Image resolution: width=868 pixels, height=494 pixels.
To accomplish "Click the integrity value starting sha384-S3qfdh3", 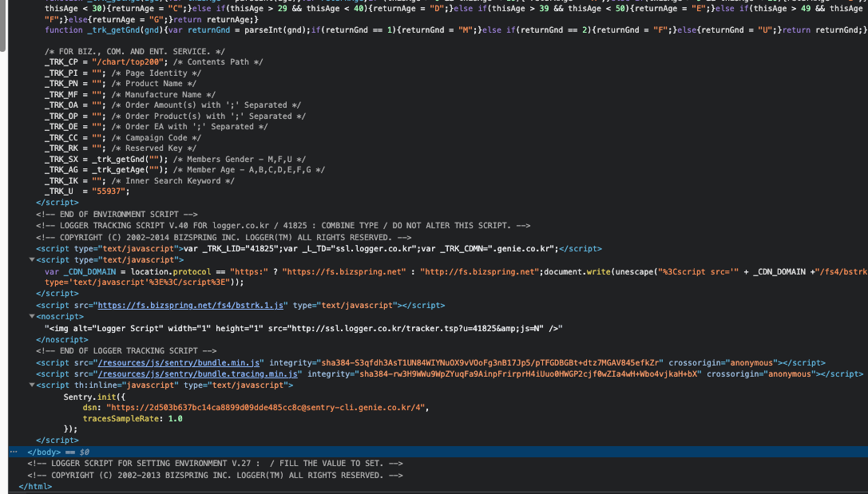I will point(490,363).
